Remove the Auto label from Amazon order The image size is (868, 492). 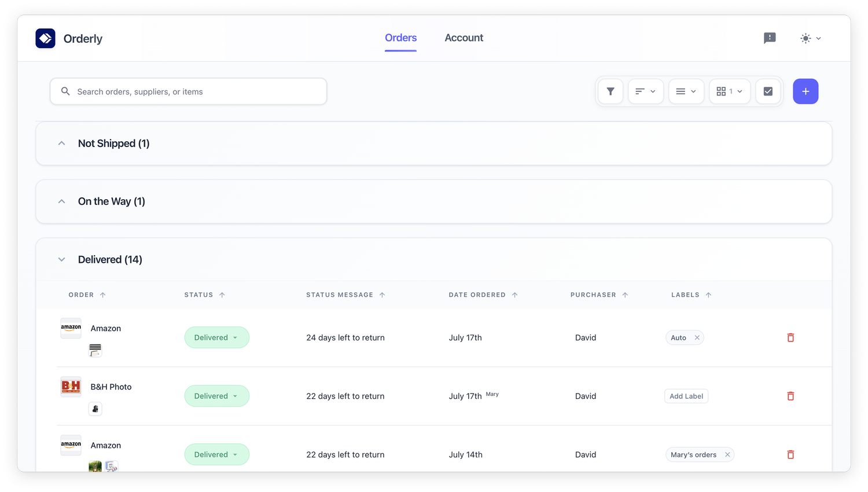(698, 337)
